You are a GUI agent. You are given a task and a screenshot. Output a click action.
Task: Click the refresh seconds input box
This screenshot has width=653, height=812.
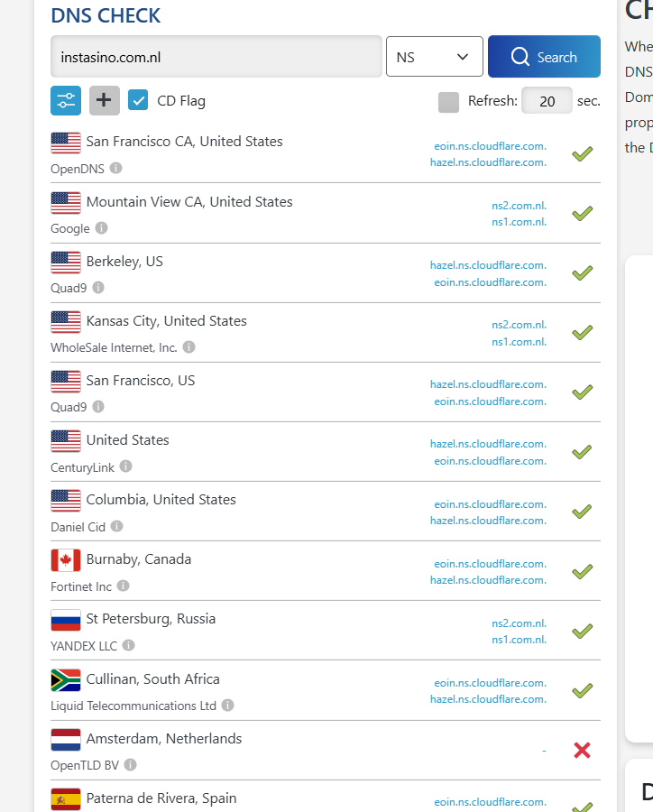[547, 101]
